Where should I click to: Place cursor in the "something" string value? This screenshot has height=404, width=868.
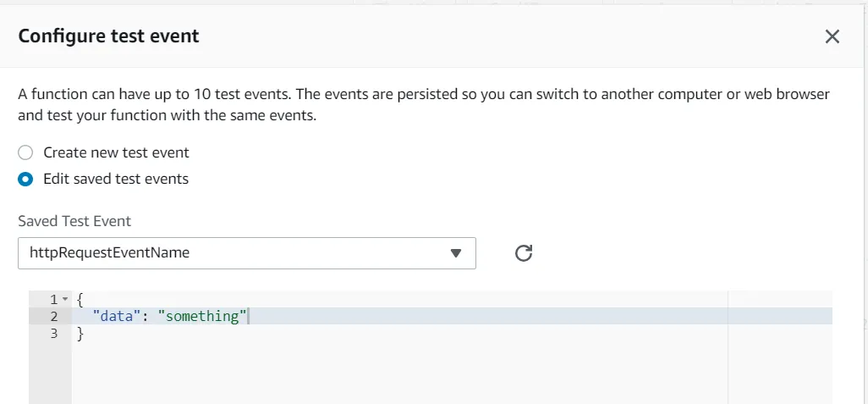pos(201,316)
